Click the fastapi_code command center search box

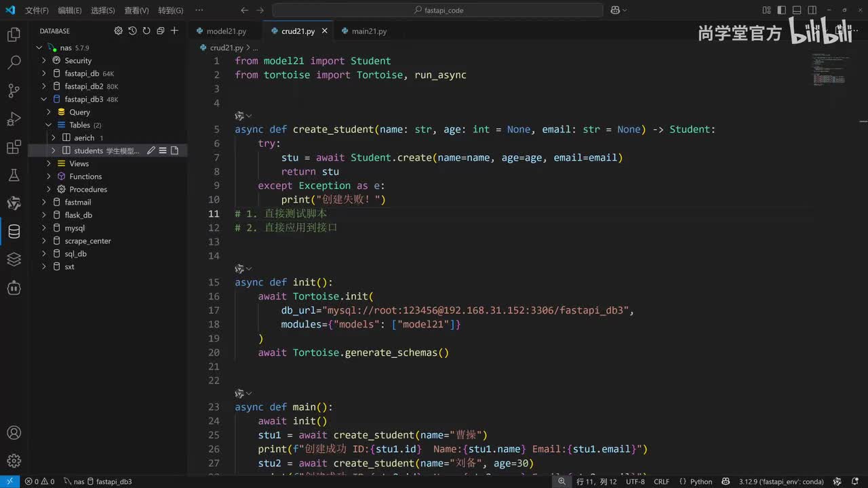click(x=437, y=10)
